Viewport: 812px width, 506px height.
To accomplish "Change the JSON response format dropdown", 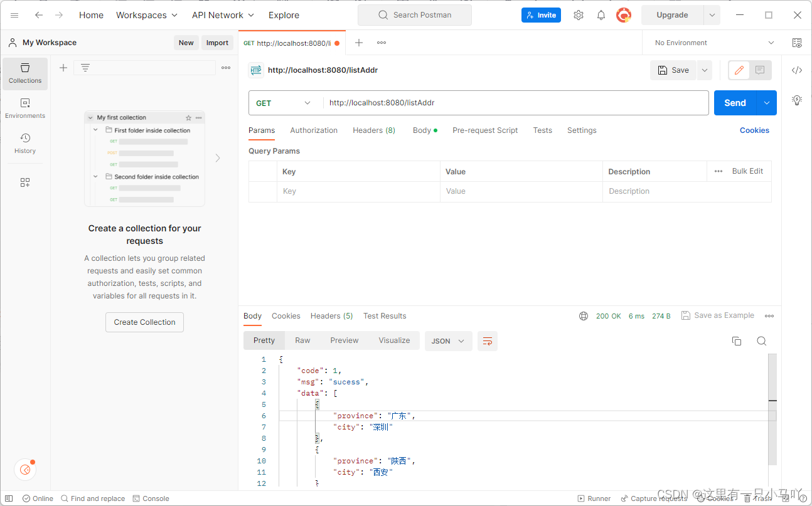I will click(449, 341).
